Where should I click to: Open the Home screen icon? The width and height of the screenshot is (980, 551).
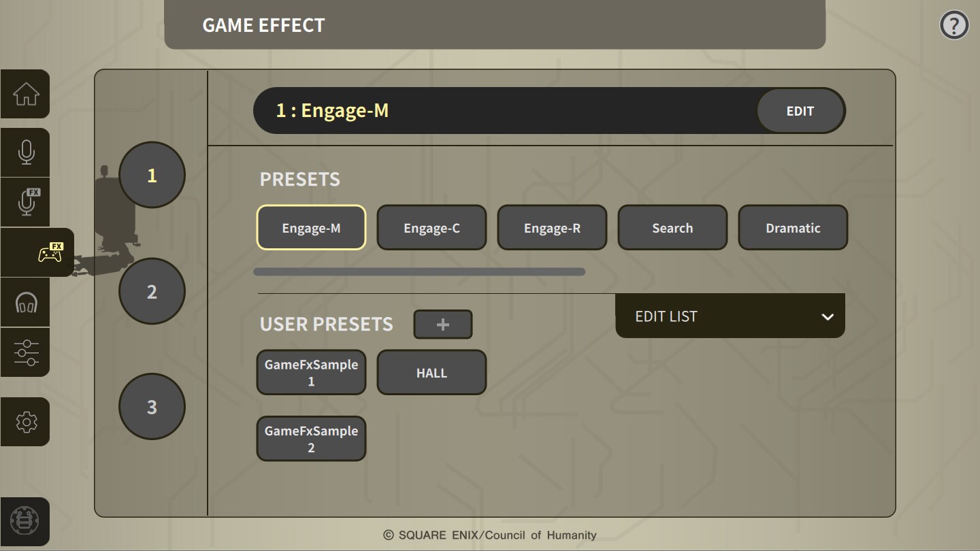25,94
